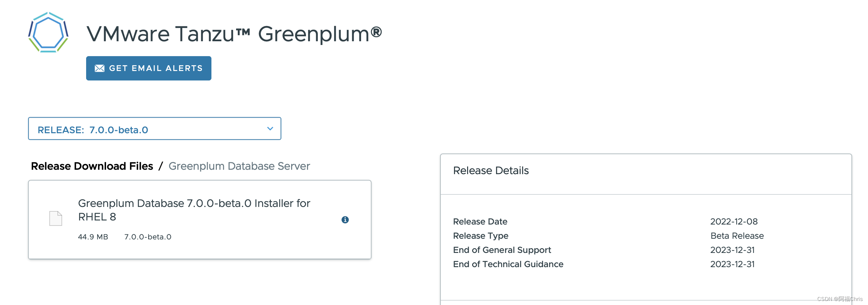The width and height of the screenshot is (868, 305).
Task: Switch to Release Download Files view
Action: [x=92, y=166]
